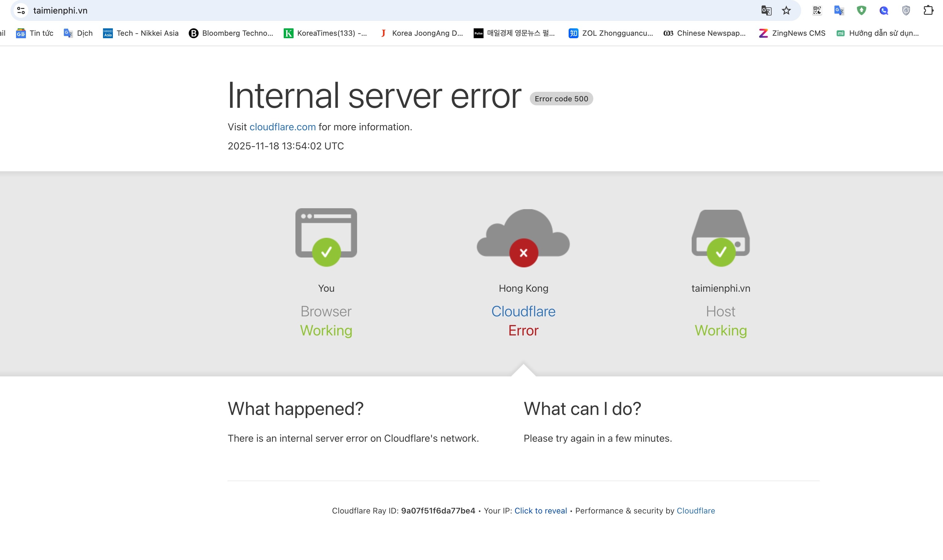Open the ZingNews CMS bookmark
Screen dimensions: 943x560
click(792, 33)
